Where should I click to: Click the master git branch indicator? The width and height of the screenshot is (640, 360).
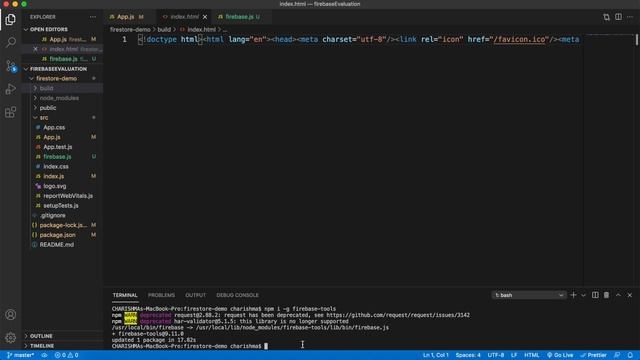(20, 355)
